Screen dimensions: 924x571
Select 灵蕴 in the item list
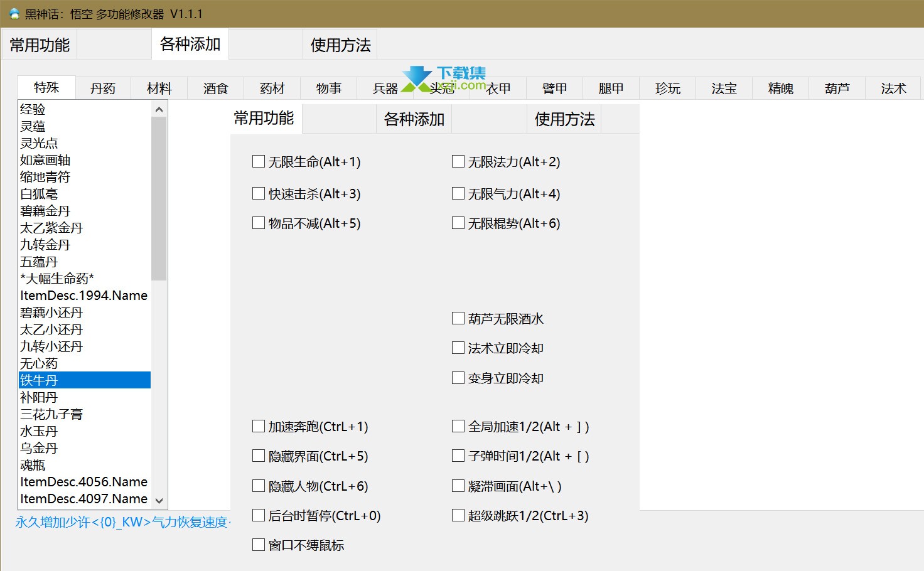tap(85, 126)
